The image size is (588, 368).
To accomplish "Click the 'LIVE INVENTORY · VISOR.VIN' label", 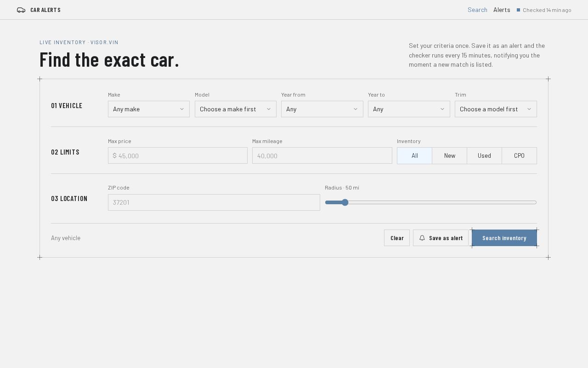I will (x=79, y=42).
